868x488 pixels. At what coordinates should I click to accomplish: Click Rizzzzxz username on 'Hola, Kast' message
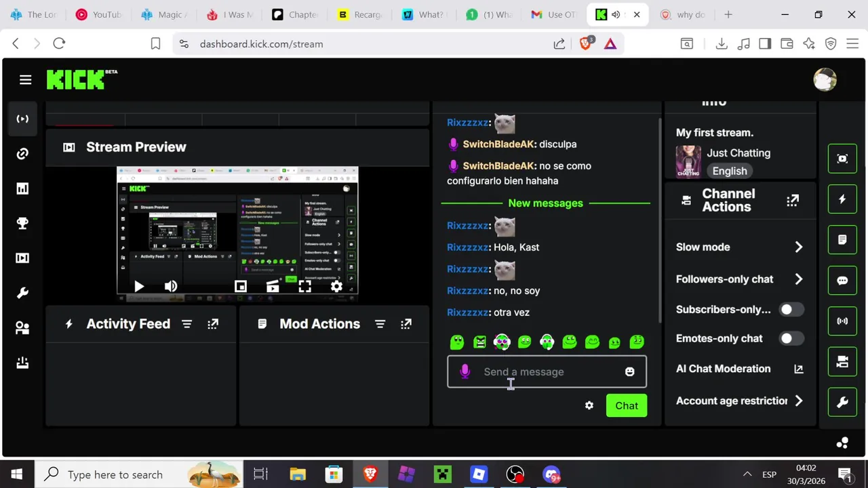(468, 247)
